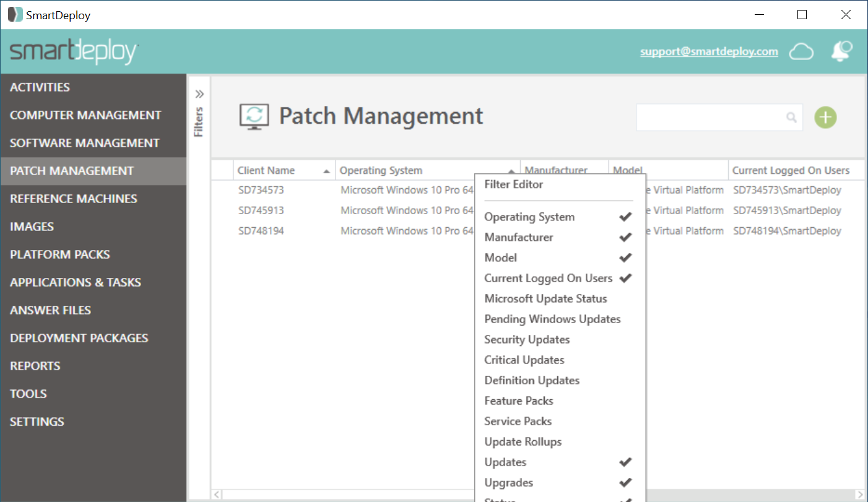Enable Definition Updates column
868x502 pixels.
(560, 380)
